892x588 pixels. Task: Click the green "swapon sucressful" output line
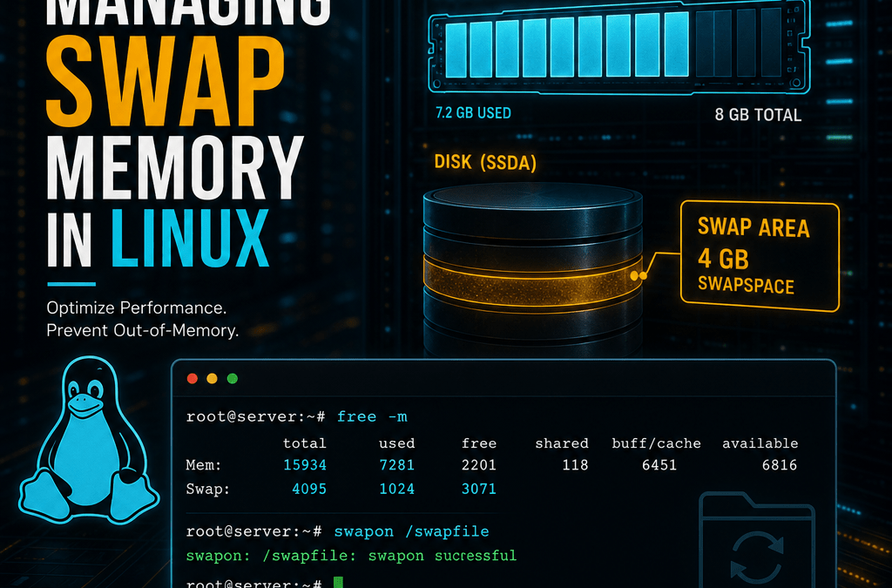click(351, 556)
